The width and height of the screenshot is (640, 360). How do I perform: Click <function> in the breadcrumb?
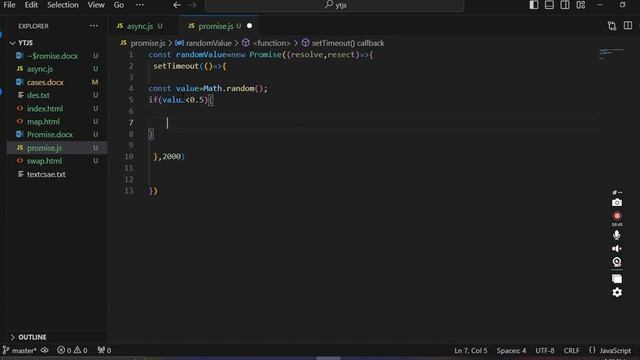coord(271,43)
